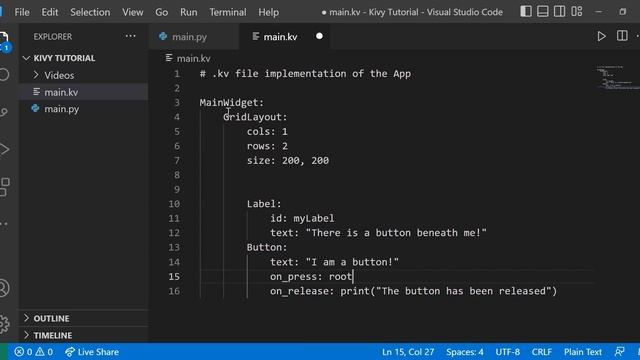The width and height of the screenshot is (640, 360).
Task: Change indentation via Spaces: 4
Action: coord(464,352)
